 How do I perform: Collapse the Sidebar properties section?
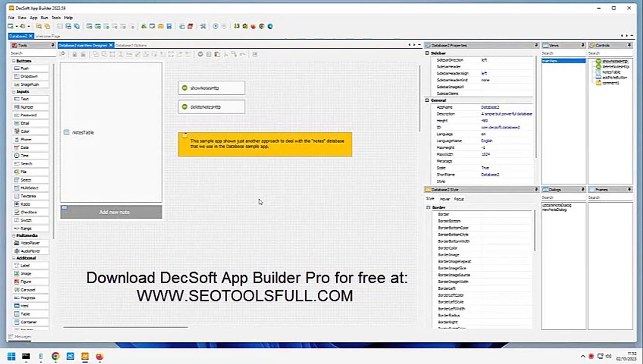[427, 53]
